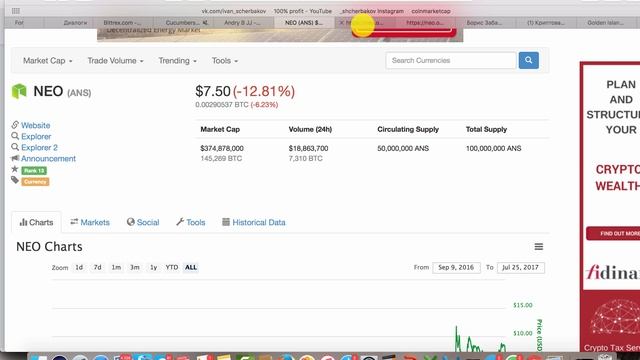
Task: Click the 50,000,000 ANS circulating supply
Action: click(x=403, y=148)
